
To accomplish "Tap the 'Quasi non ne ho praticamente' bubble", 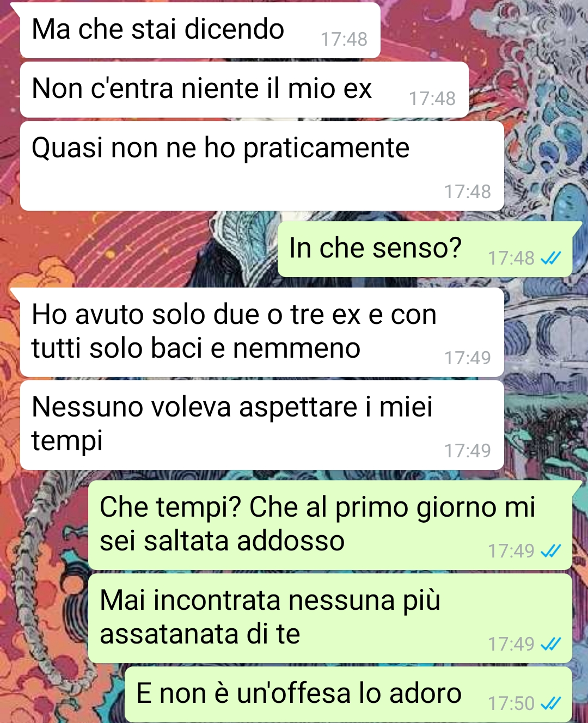I will point(262,166).
